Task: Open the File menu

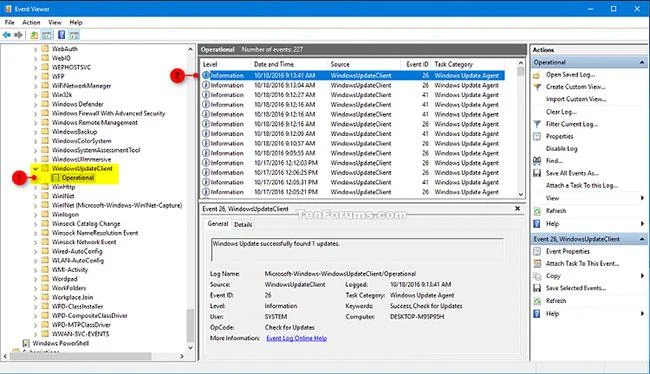Action: coord(10,22)
